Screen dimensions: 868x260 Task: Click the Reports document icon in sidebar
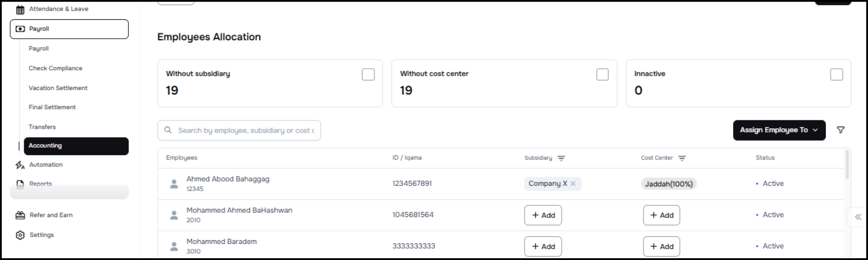point(20,184)
